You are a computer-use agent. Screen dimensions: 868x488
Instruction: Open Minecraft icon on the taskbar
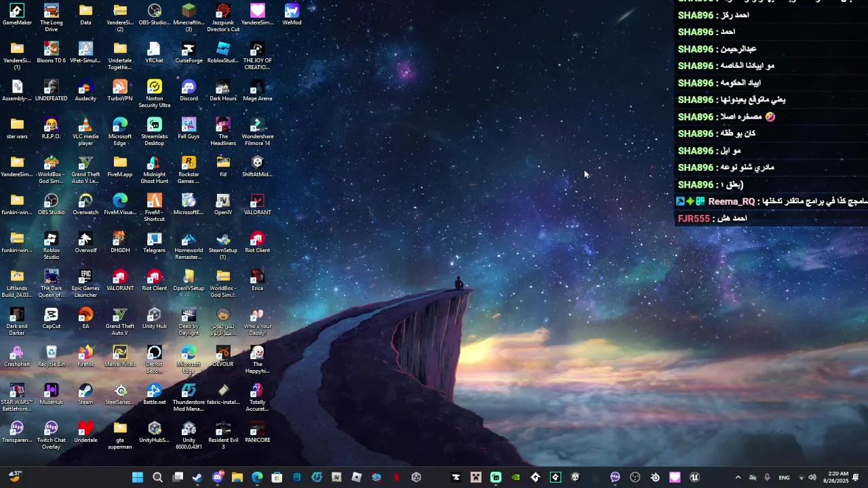[476, 477]
